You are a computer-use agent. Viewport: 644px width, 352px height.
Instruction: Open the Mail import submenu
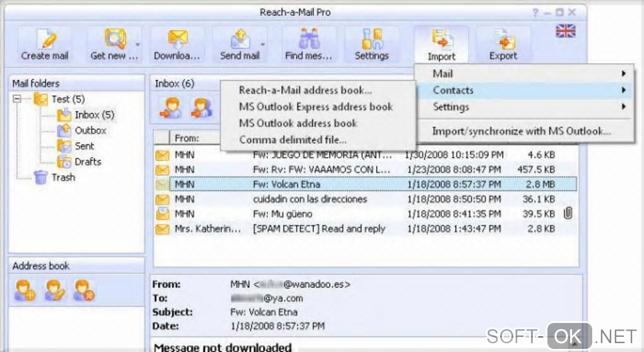pos(526,74)
